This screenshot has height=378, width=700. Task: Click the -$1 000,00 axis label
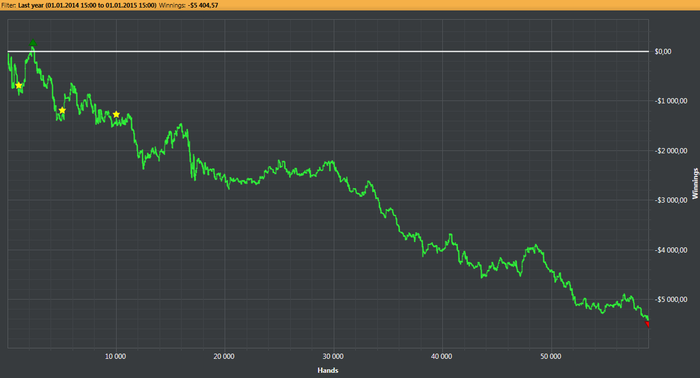tap(671, 101)
